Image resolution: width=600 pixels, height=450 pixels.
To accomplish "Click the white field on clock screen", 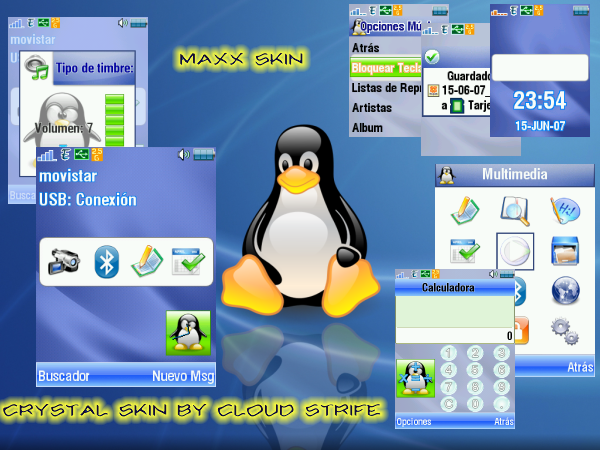I will [x=540, y=68].
